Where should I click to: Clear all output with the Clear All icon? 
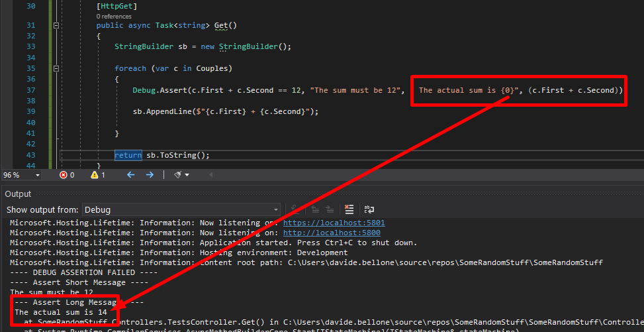(x=349, y=209)
